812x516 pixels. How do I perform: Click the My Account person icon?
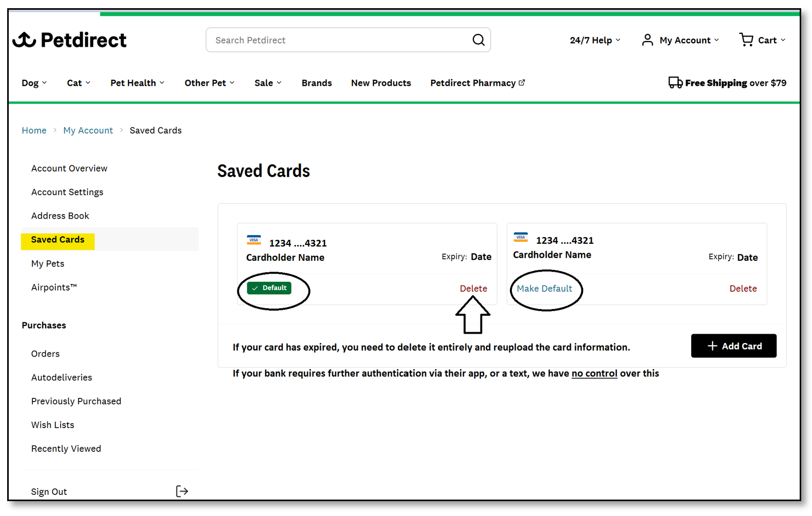tap(648, 40)
